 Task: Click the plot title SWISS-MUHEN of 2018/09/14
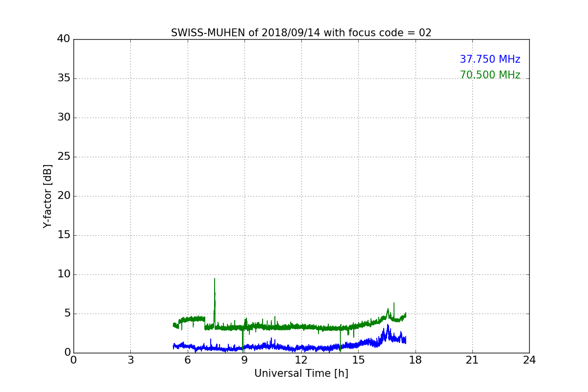point(301,33)
